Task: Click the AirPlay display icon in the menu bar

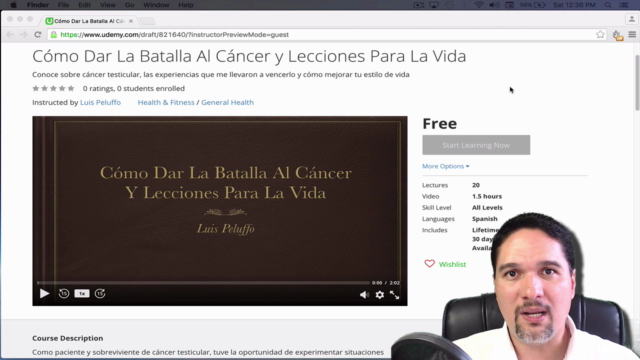Action: pos(434,5)
